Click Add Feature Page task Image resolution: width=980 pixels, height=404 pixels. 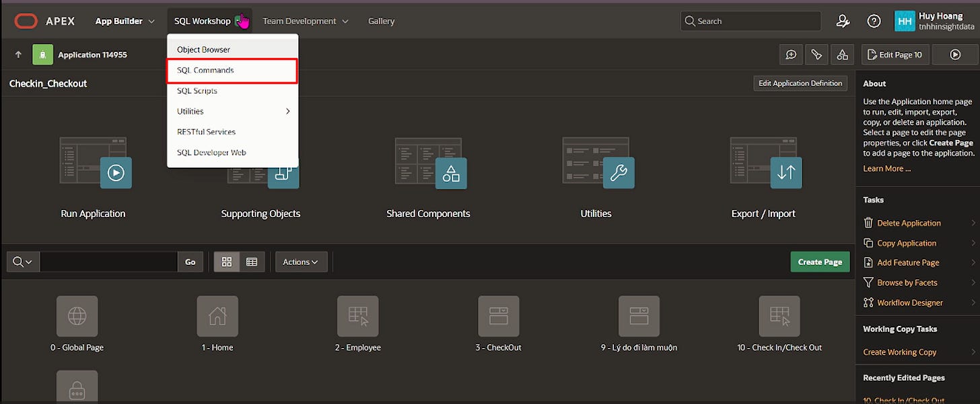908,263
